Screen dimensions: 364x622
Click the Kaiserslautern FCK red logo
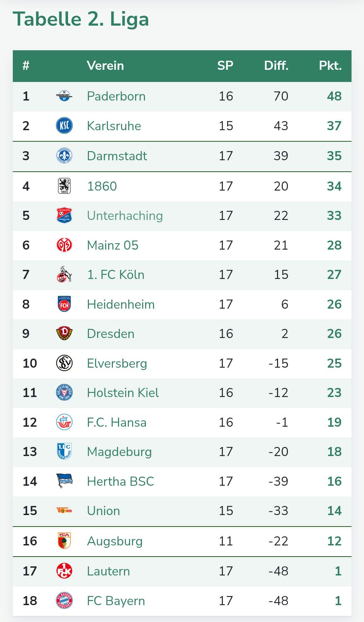tap(64, 571)
